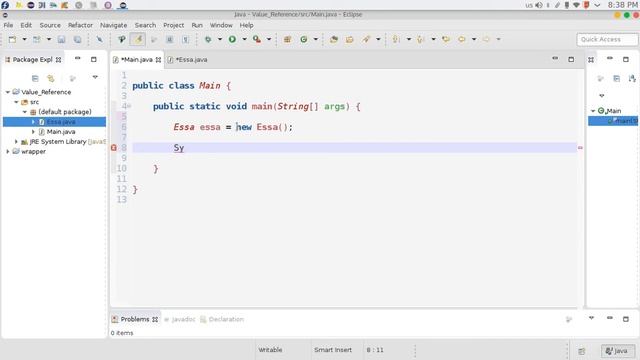Click the Debug bug icon
Viewport: 640px width, 360px height.
pyautogui.click(x=208, y=39)
